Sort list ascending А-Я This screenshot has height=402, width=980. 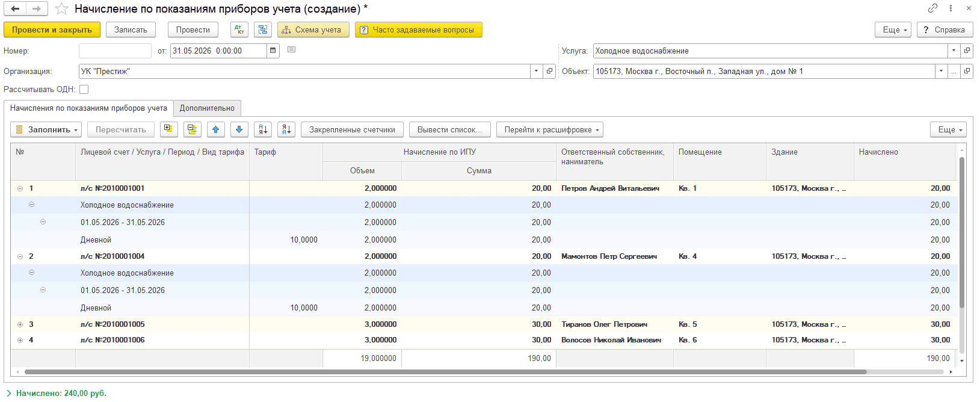pos(263,129)
